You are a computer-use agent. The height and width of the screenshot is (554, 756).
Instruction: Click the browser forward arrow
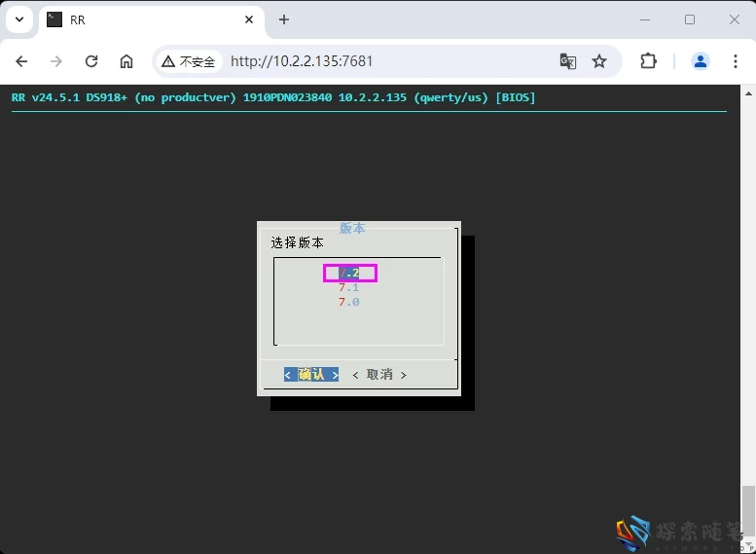tap(56, 61)
